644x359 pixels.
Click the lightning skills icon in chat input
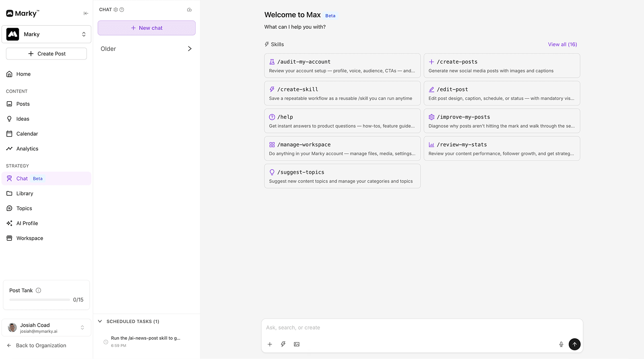tap(283, 344)
